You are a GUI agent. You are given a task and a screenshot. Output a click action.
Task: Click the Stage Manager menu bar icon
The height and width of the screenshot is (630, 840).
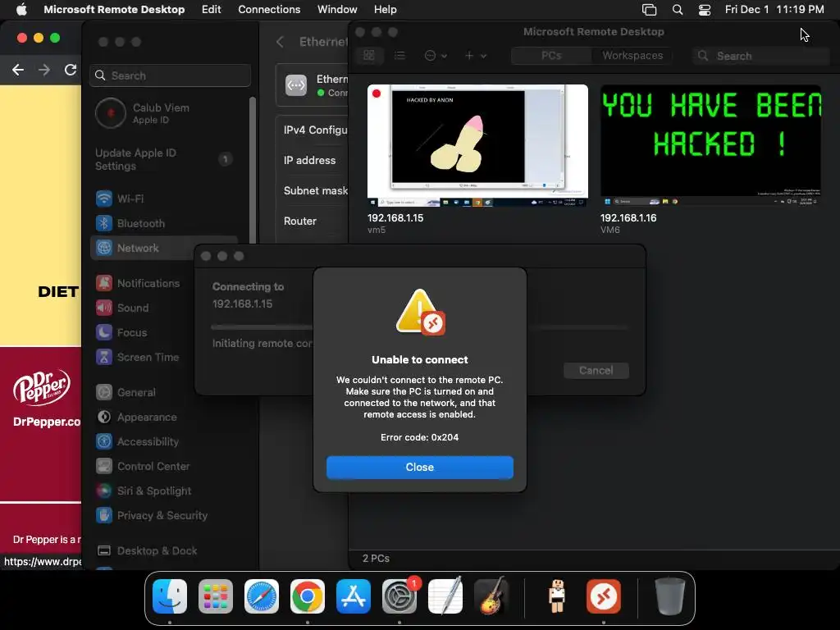click(x=650, y=9)
